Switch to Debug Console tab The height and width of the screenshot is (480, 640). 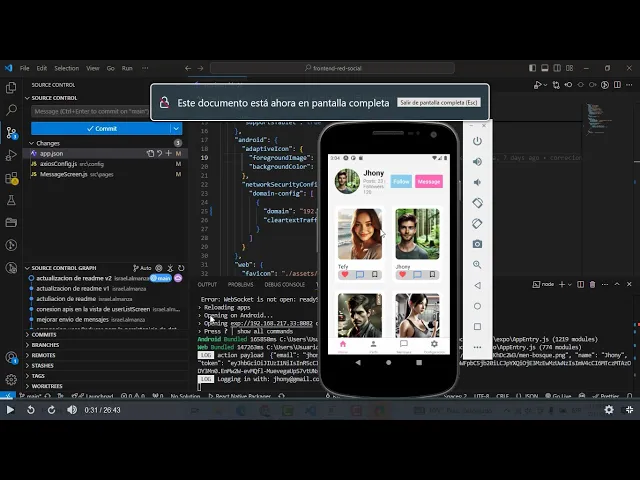284,284
